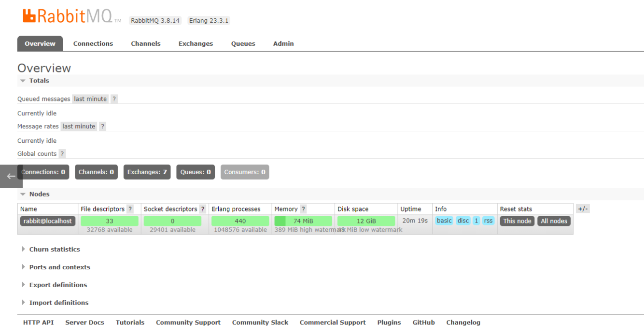Click the rss info tag
Screen dimensions: 644x335
click(489, 221)
